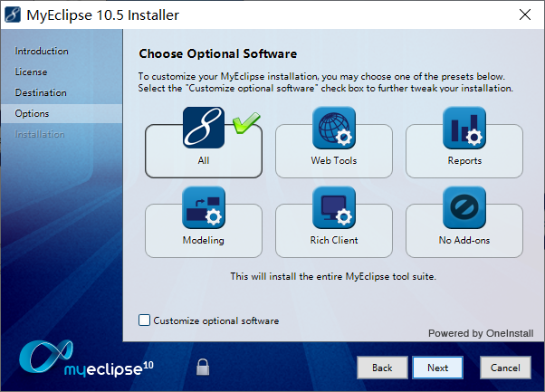Cancel the installation
This screenshot has width=545, height=392.
tap(505, 368)
